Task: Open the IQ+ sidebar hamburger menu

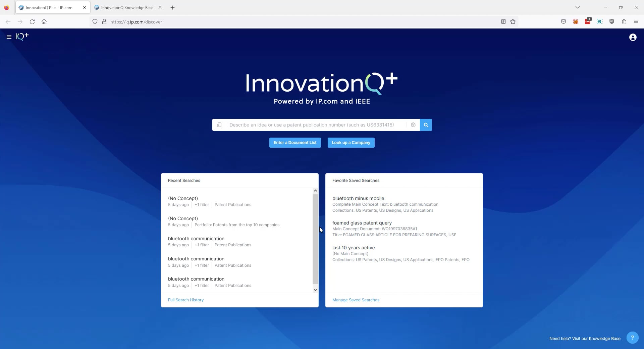Action: point(9,37)
